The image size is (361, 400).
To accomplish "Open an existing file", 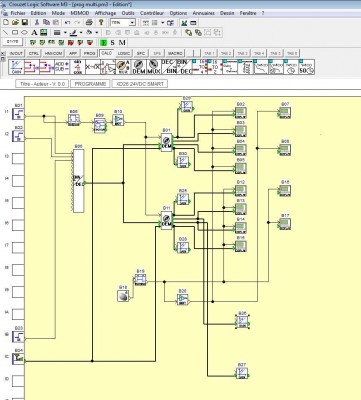I will click(15, 22).
